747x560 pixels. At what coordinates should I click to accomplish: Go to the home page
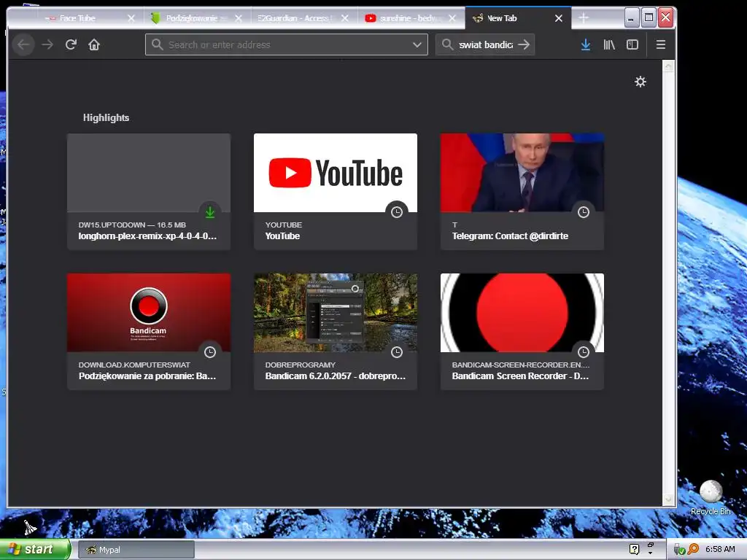click(x=94, y=44)
